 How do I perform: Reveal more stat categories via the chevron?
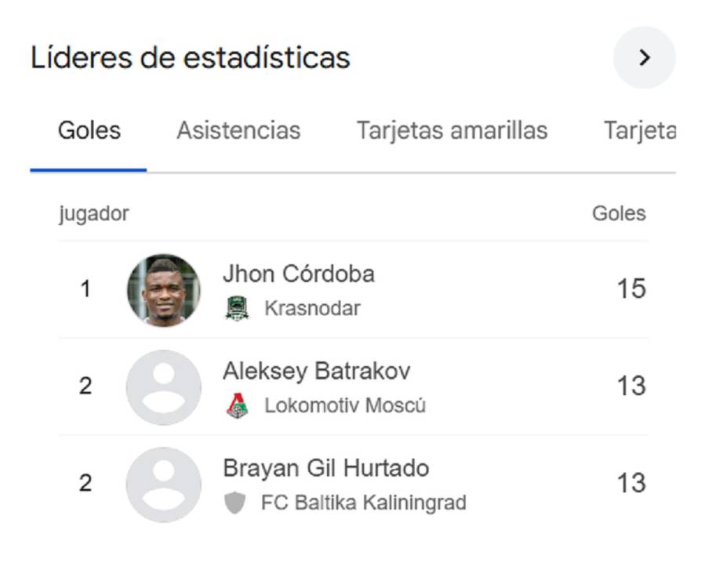point(645,58)
